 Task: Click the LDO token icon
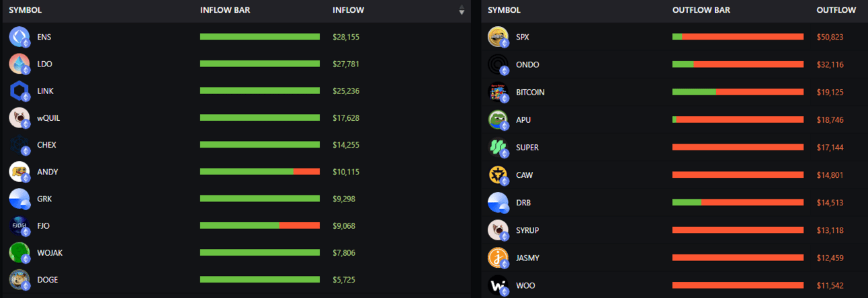click(19, 64)
